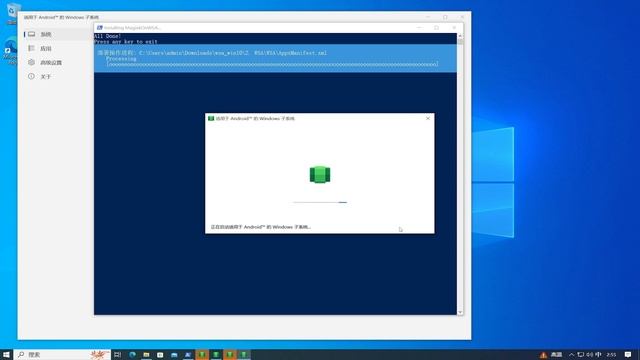640x360 pixels.
Task: Switch to PowerShell taskbar button
Action: click(188, 355)
